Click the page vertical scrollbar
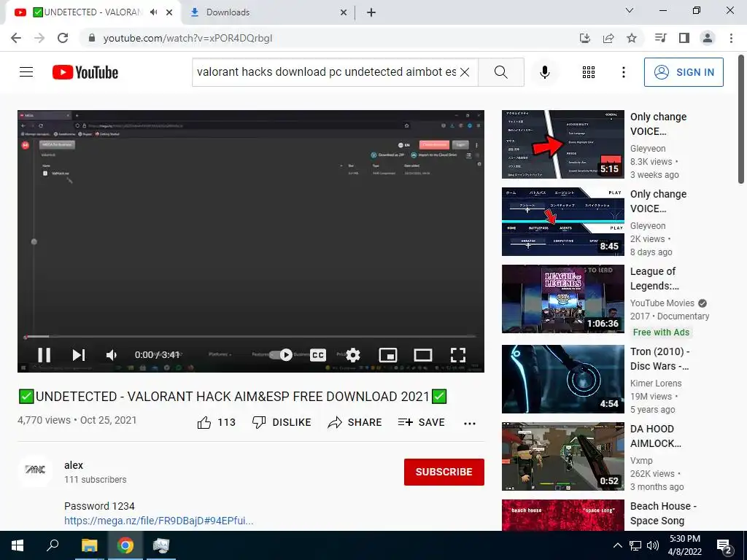The height and width of the screenshot is (560, 747). (x=741, y=119)
